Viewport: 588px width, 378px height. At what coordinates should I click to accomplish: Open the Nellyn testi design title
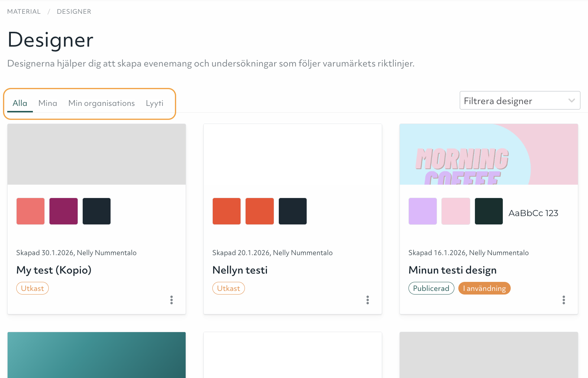tap(240, 270)
